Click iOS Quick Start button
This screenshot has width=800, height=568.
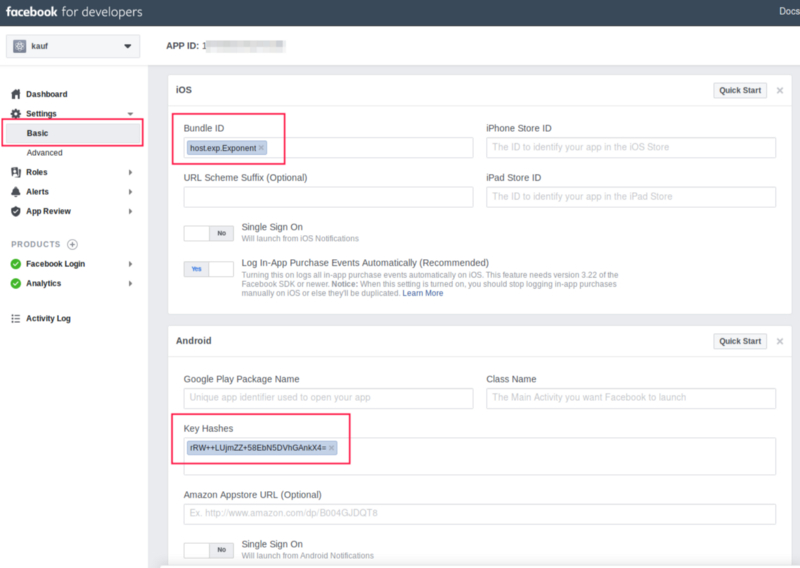[740, 90]
